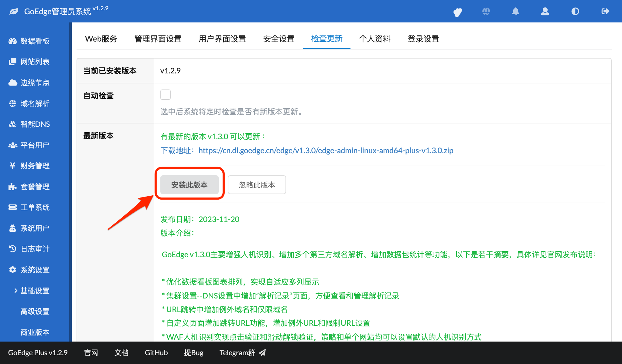The height and width of the screenshot is (364, 622).
Task: Open 边缘节点 in the sidebar
Action: [x=35, y=83]
